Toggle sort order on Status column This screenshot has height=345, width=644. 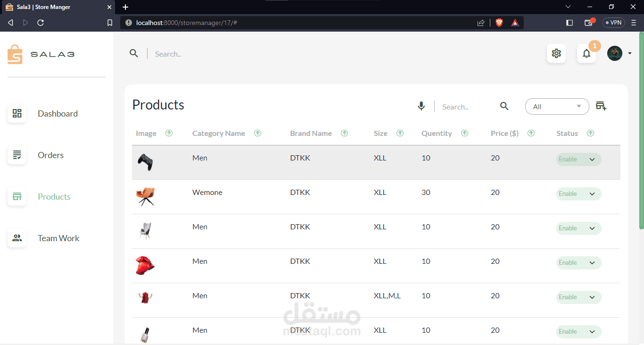pyautogui.click(x=590, y=133)
